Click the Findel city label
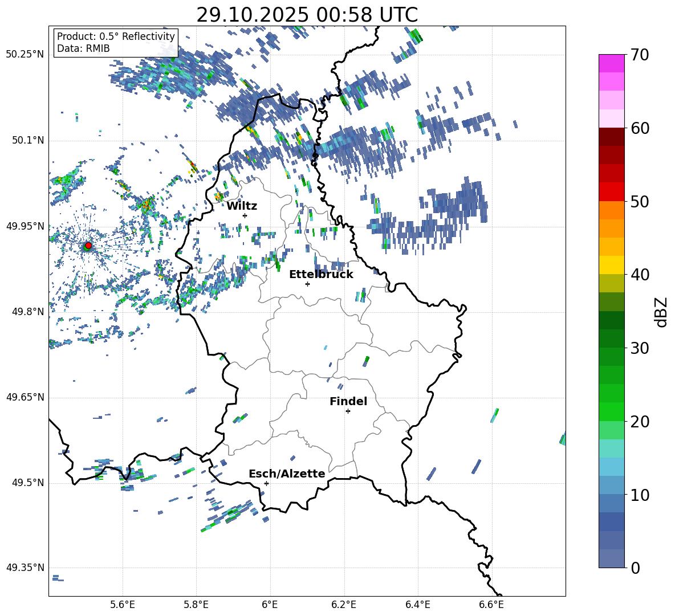 point(348,401)
